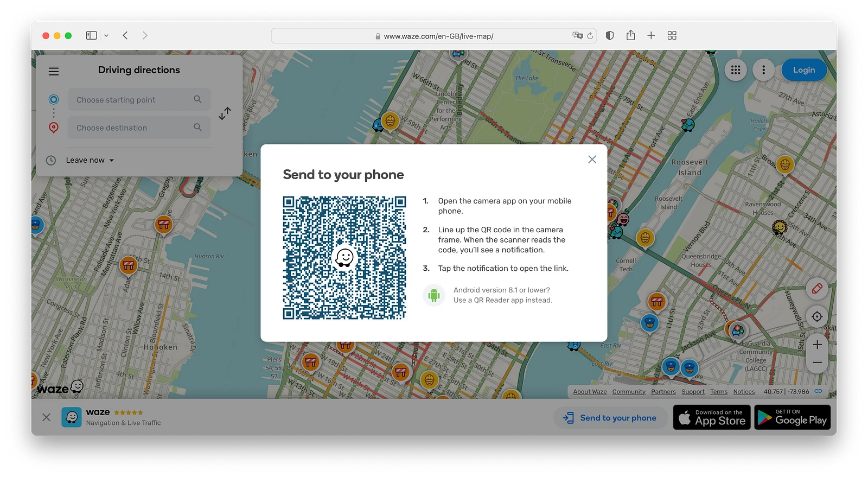The height and width of the screenshot is (477, 868).
Task: Click the search icon in destination field
Action: click(x=197, y=127)
